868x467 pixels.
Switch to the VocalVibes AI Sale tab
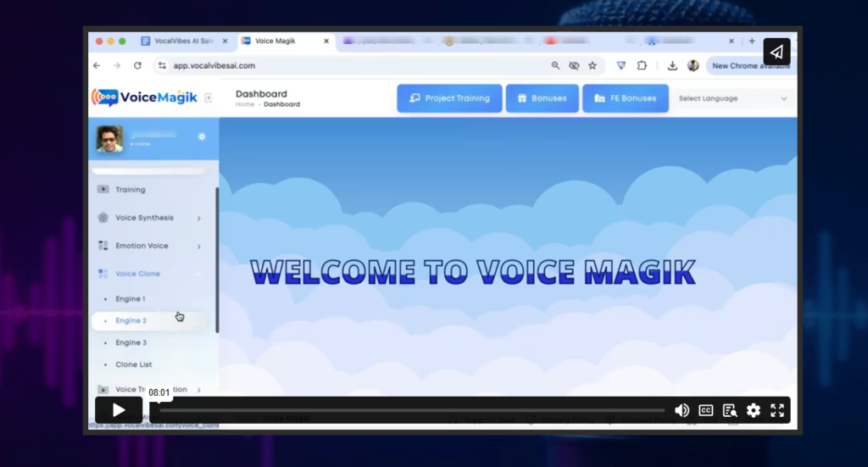click(x=184, y=41)
